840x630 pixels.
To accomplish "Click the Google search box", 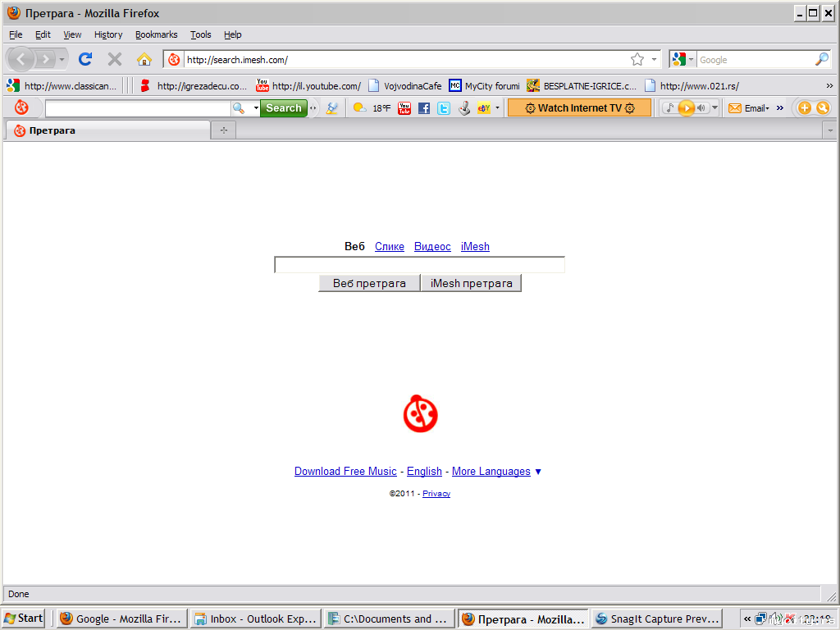I will (755, 59).
